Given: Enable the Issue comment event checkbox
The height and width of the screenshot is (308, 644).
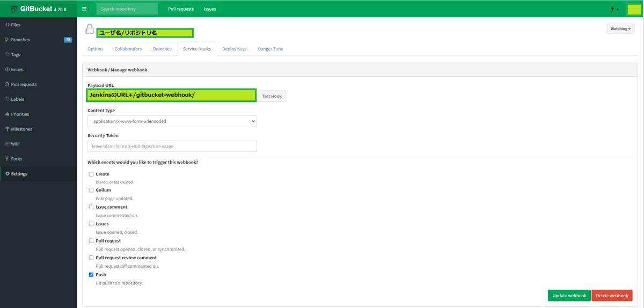Looking at the screenshot, I should [91, 207].
